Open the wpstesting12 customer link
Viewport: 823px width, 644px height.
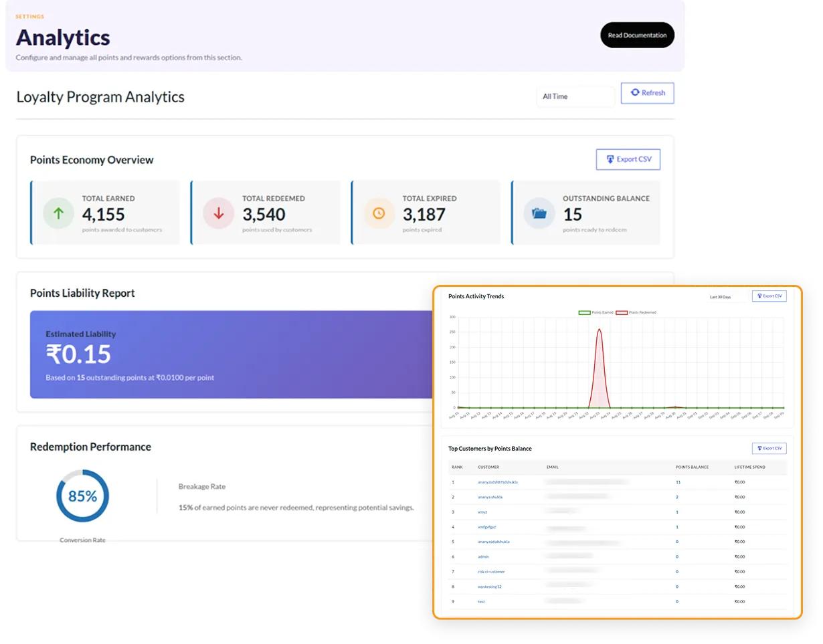[x=490, y=586]
